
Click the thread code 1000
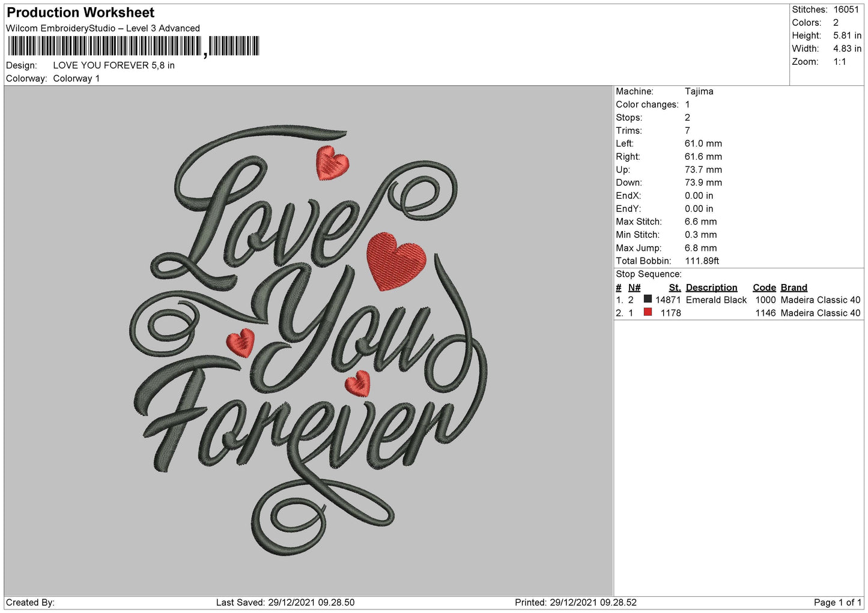pyautogui.click(x=765, y=300)
